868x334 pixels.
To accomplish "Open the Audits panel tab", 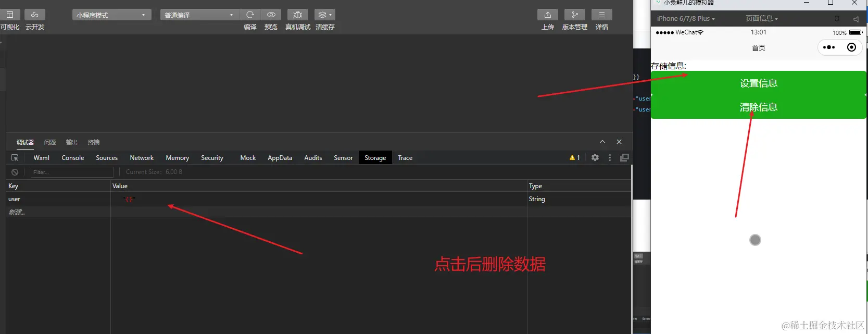I will 313,158.
